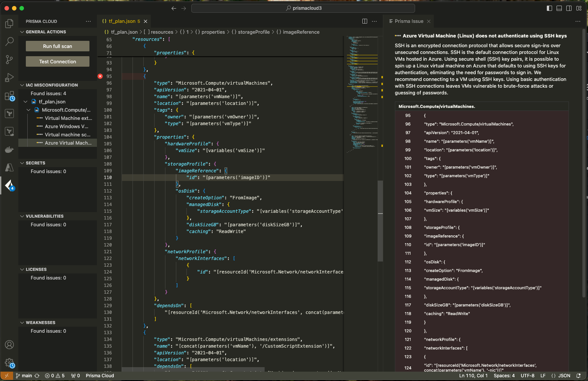This screenshot has width=588, height=381.
Task: Collapse the tf_plan.json tree node
Action: coord(25,102)
